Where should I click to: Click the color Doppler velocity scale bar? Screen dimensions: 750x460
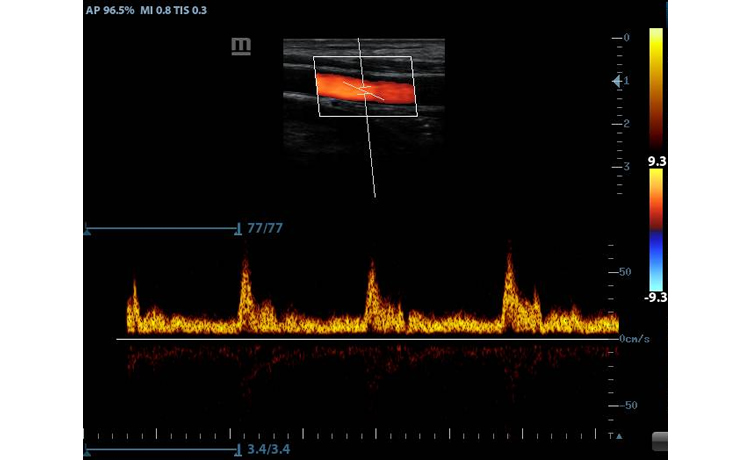[x=656, y=228]
